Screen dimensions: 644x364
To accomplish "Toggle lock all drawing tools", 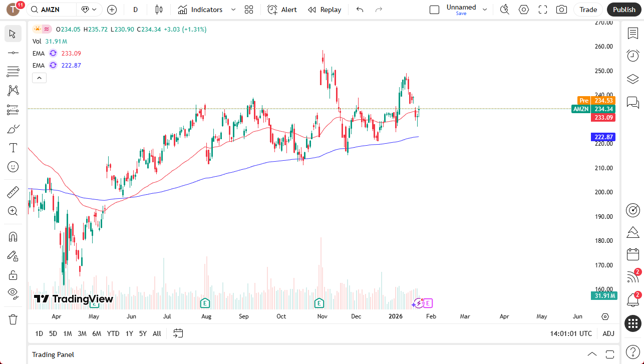I will (13, 275).
